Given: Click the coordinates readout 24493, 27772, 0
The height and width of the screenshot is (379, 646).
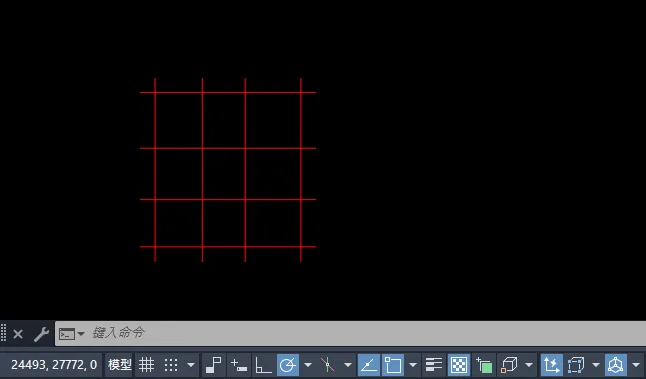Looking at the screenshot, I should pos(54,365).
